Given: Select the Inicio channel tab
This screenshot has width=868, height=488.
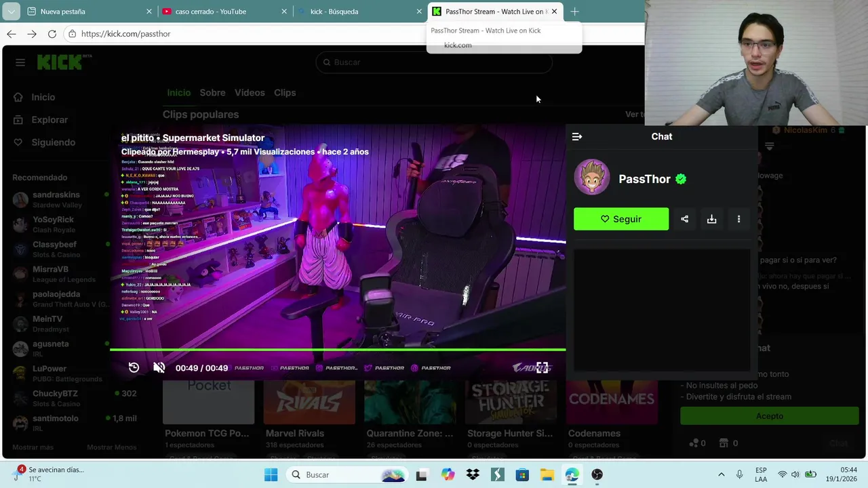Looking at the screenshot, I should (179, 92).
